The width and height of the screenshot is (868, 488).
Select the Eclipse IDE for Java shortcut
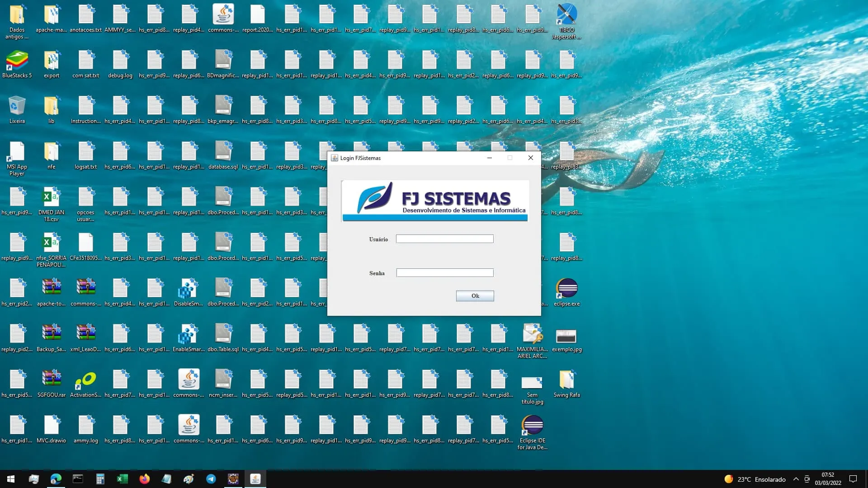tap(532, 432)
